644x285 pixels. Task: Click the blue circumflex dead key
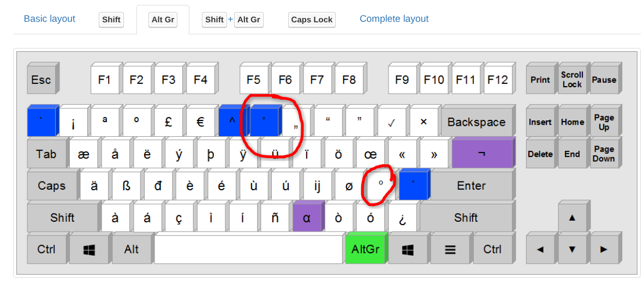[x=232, y=123]
